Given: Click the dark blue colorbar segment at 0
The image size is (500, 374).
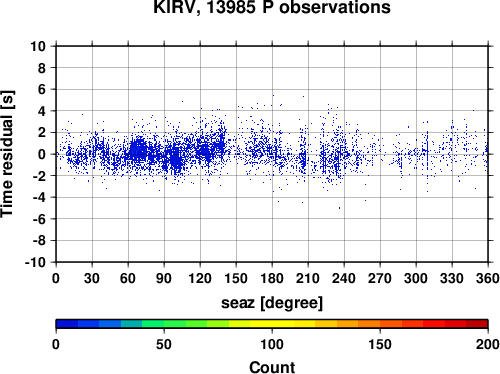Looking at the screenshot, I should (67, 324).
